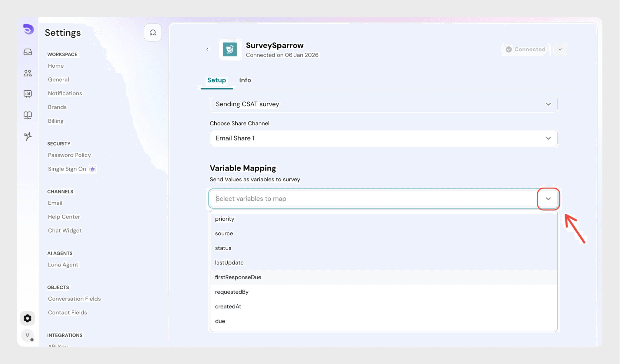Viewport: 620px width, 364px height.
Task: Click the AI sparkle icon in sidebar
Action: click(x=28, y=136)
